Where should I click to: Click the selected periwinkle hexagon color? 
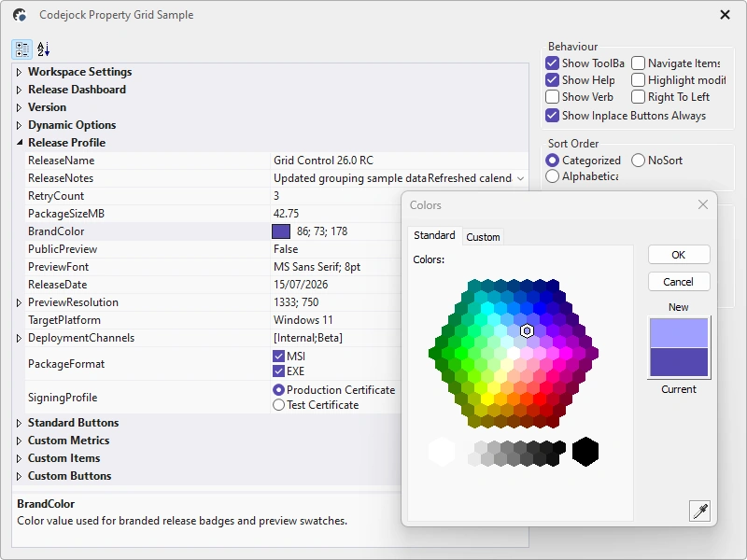(x=527, y=330)
